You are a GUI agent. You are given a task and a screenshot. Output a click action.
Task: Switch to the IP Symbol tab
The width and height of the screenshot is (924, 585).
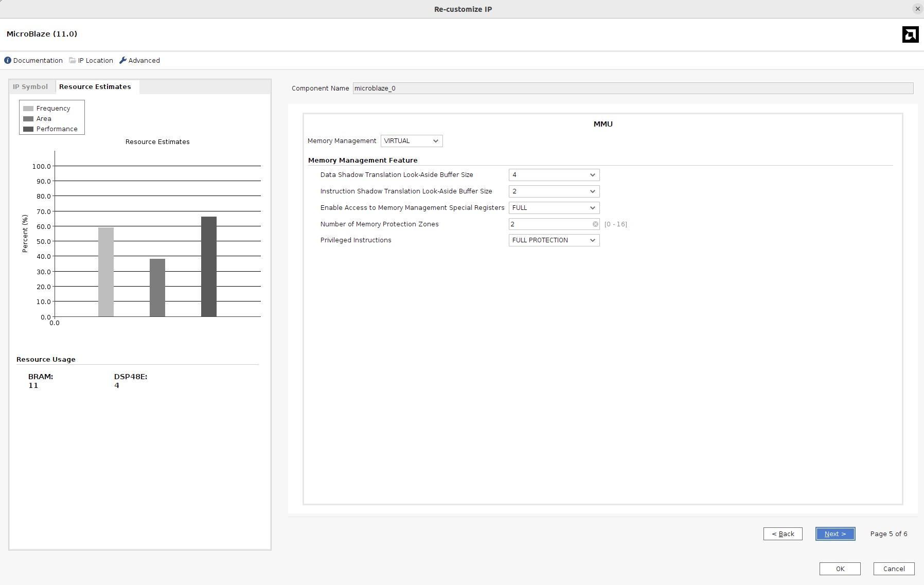coord(30,87)
